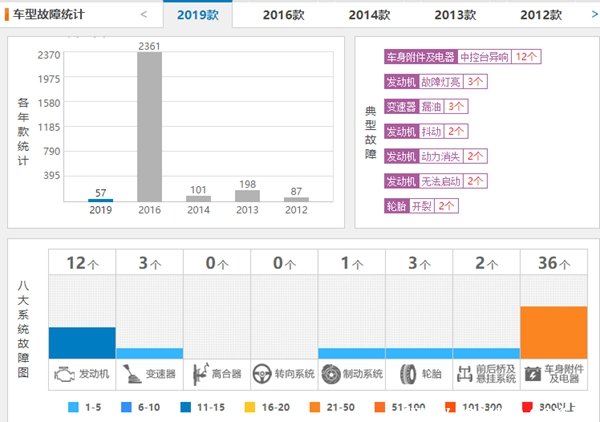Viewport: 600px width, 422px height.
Task: Click the 中控台异响 fault link
Action: click(x=485, y=57)
